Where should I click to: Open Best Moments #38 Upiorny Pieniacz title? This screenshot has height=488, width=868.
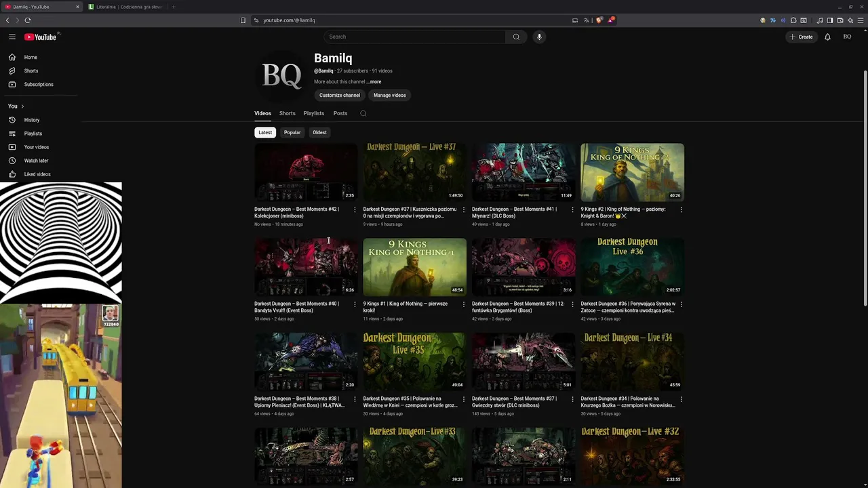(300, 402)
